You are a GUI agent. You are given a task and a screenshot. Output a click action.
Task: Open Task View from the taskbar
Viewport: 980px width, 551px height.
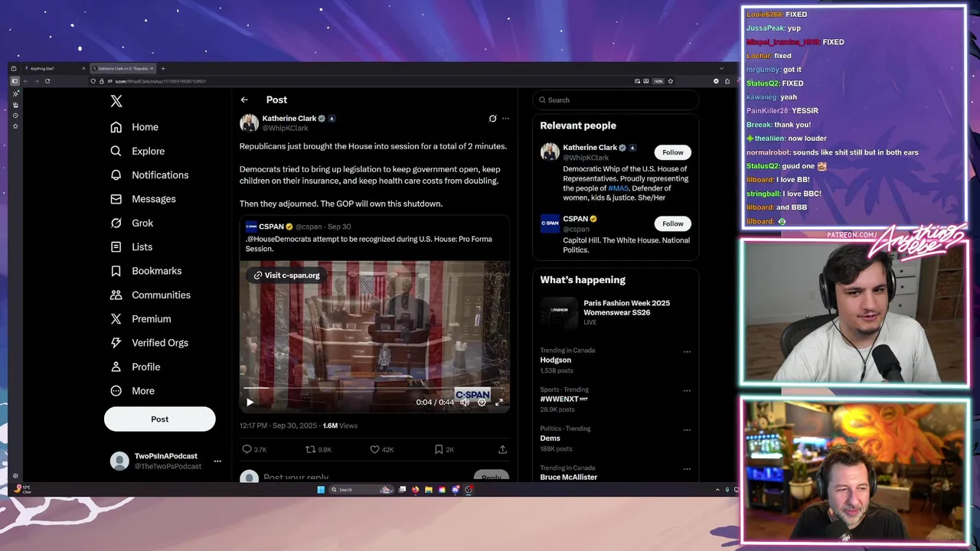(x=402, y=490)
